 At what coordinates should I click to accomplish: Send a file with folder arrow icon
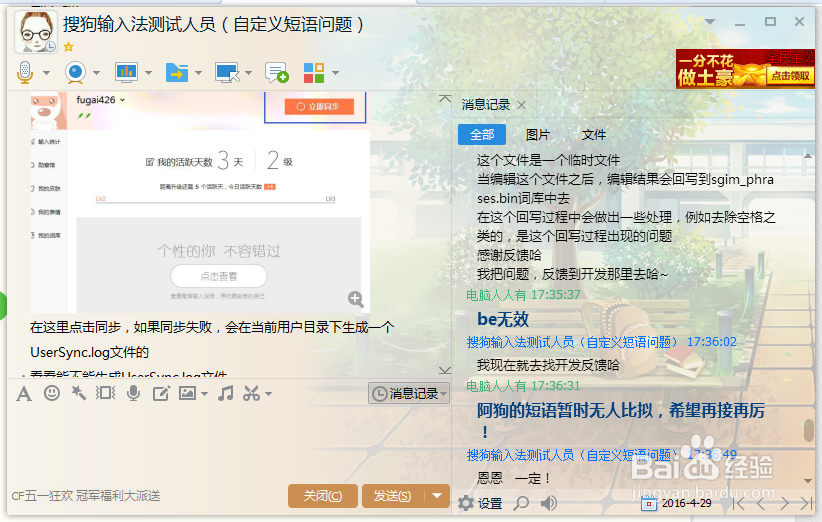tap(177, 72)
